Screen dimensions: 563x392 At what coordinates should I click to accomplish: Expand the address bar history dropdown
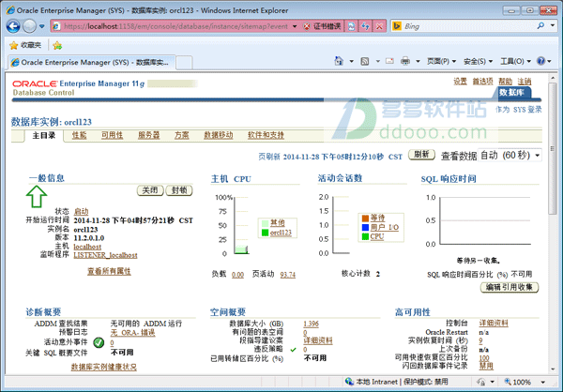coord(295,26)
